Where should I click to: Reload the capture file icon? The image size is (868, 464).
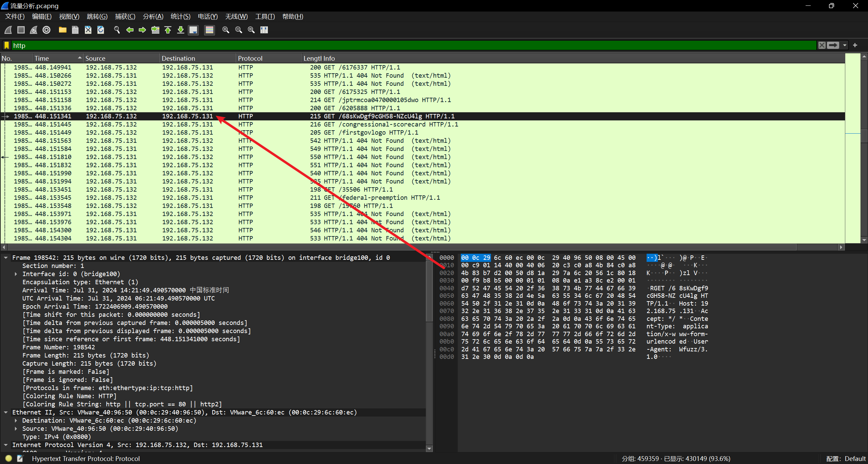tap(101, 30)
